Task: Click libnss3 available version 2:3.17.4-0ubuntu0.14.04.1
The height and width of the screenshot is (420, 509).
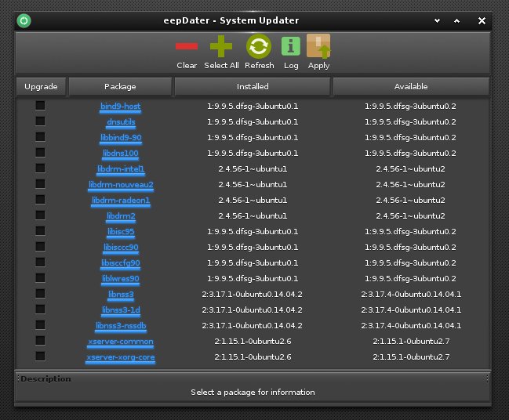Action: pyautogui.click(x=411, y=294)
